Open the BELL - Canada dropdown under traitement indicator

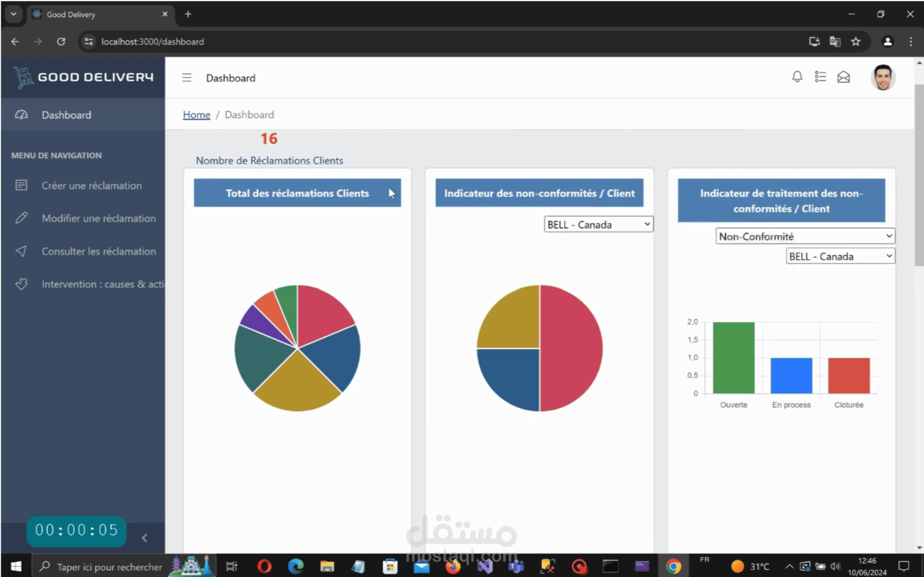[x=840, y=256]
